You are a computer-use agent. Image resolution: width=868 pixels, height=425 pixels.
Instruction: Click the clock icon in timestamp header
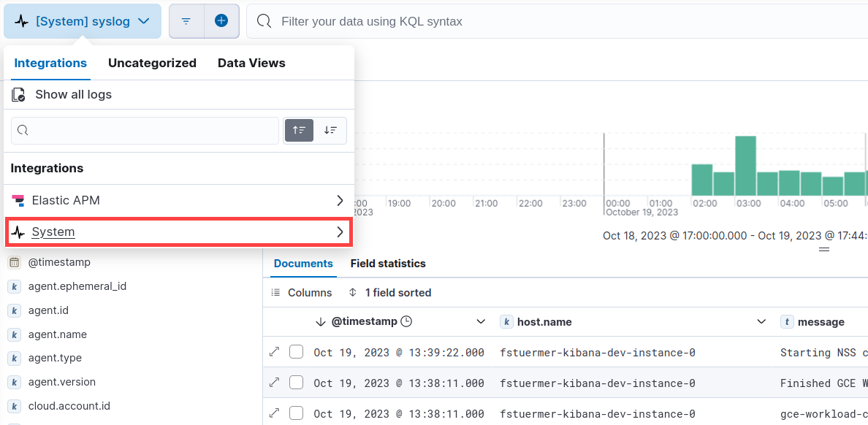coord(407,321)
